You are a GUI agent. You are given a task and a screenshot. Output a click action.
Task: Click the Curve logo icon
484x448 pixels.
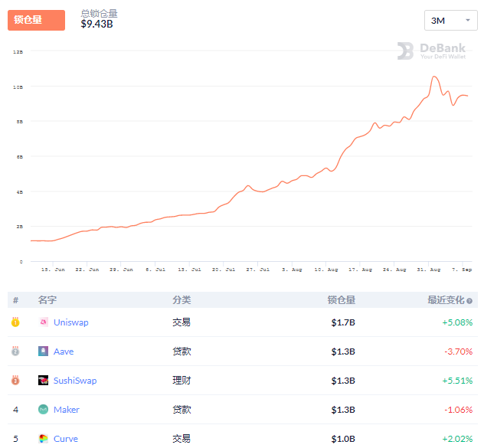click(43, 439)
